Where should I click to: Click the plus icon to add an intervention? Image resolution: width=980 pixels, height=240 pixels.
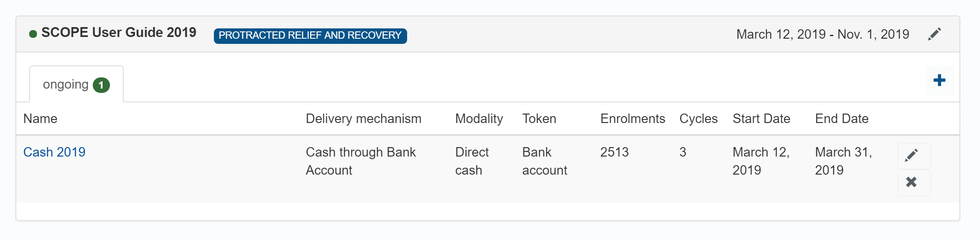939,80
